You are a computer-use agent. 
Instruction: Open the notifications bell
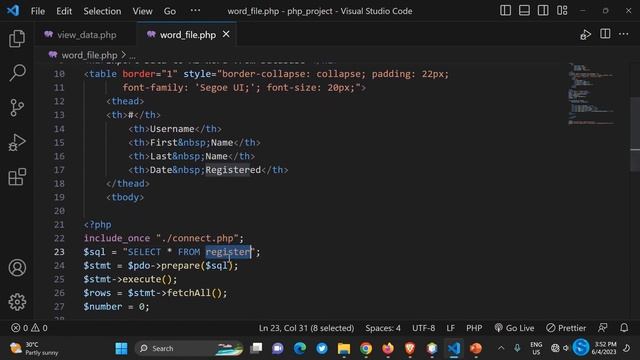click(624, 328)
